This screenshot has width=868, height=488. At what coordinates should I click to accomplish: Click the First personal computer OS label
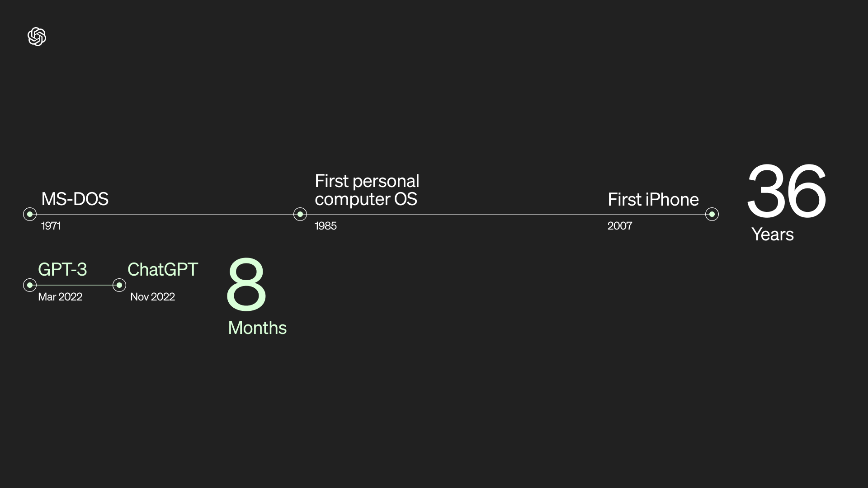point(367,190)
